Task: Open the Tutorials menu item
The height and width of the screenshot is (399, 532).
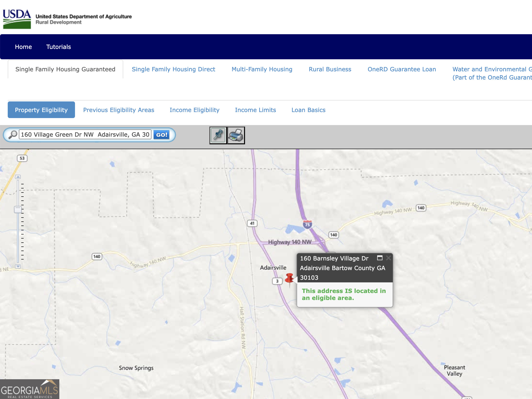Action: coord(58,47)
